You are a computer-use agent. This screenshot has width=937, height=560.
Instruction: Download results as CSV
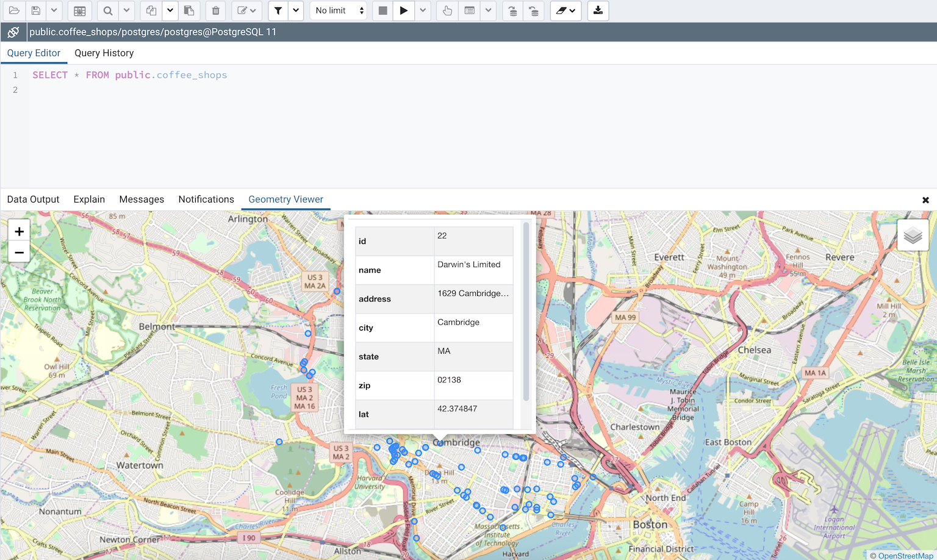click(x=598, y=10)
